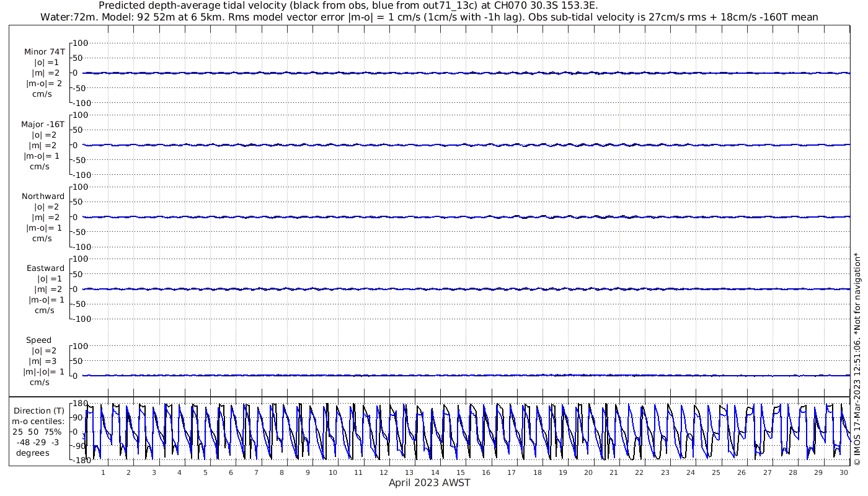Screen dimensions: 868x496
Task: Click the '-50' y-tick of Eastward panel
Action: pyautogui.click(x=79, y=304)
